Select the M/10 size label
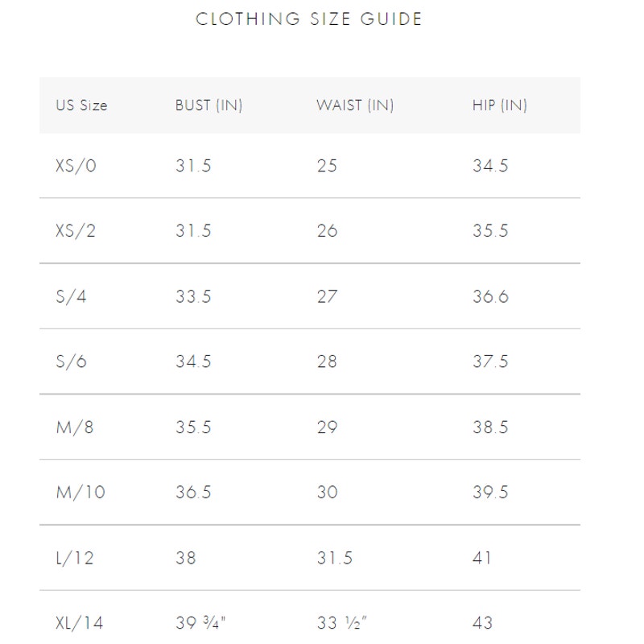The width and height of the screenshot is (644, 644). (x=80, y=492)
